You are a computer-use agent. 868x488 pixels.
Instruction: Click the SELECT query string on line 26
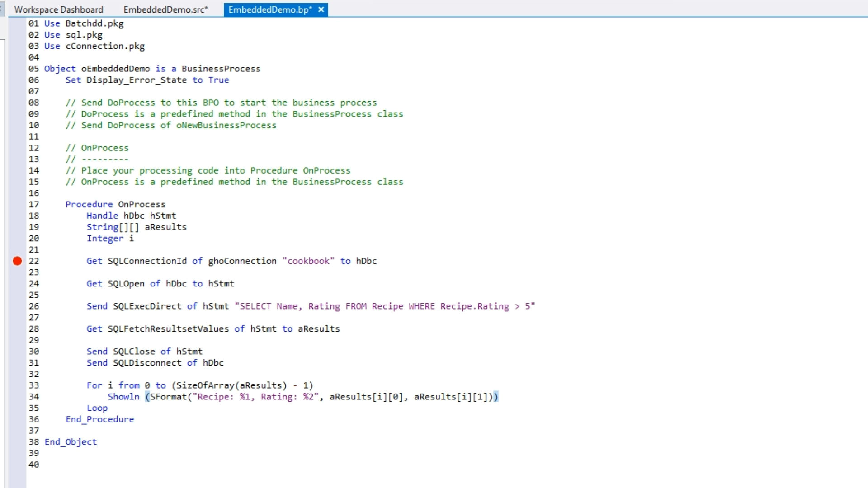coord(384,306)
